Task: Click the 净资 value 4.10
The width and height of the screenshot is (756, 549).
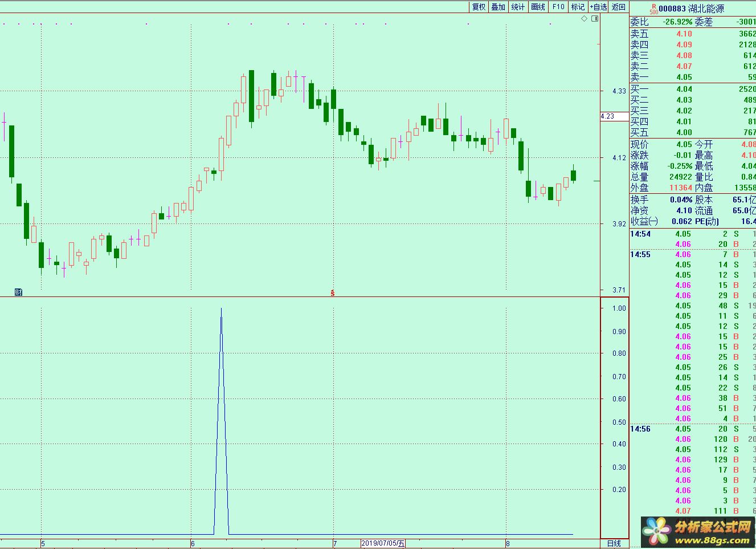Action: (x=684, y=210)
